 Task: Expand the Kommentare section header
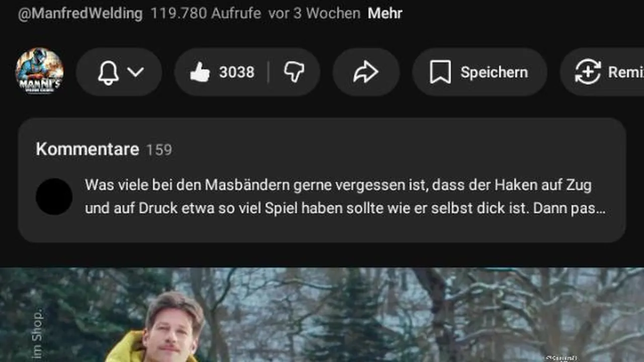pos(88,149)
